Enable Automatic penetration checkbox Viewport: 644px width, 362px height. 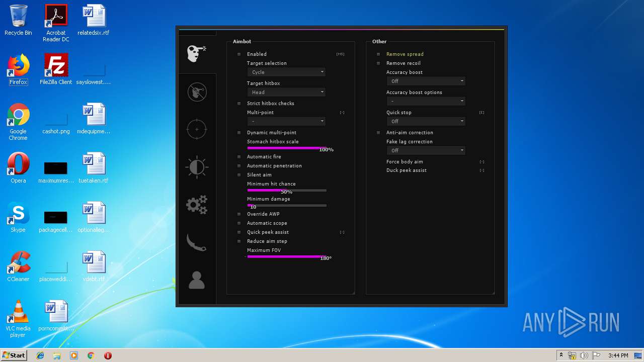239,165
